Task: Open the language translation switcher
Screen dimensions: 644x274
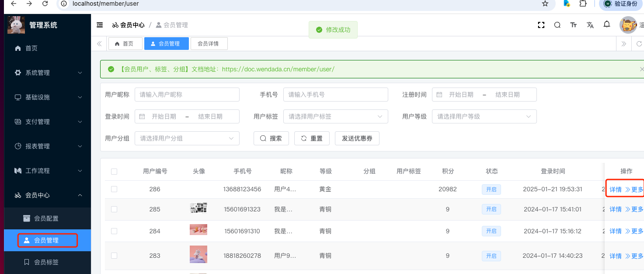Action: (x=590, y=25)
